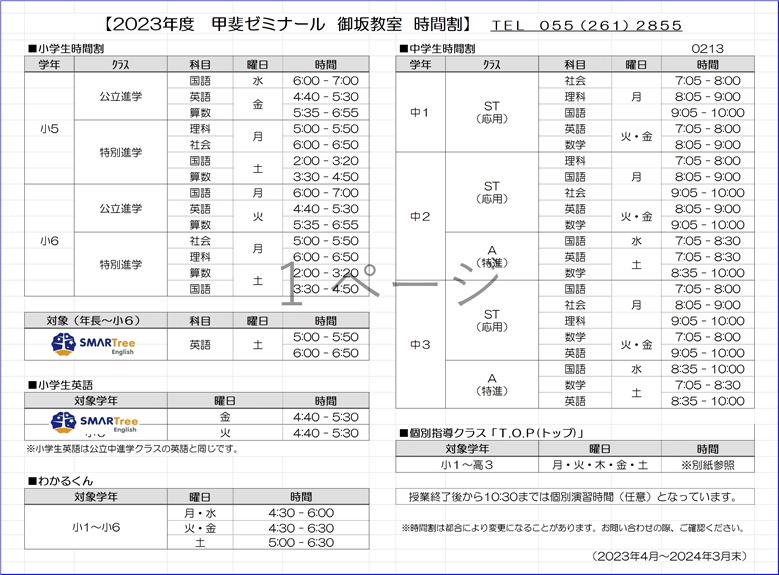Screen dimensions: 779x575
Task: Select the ■小学生時間割 section heading
Action: 66,49
